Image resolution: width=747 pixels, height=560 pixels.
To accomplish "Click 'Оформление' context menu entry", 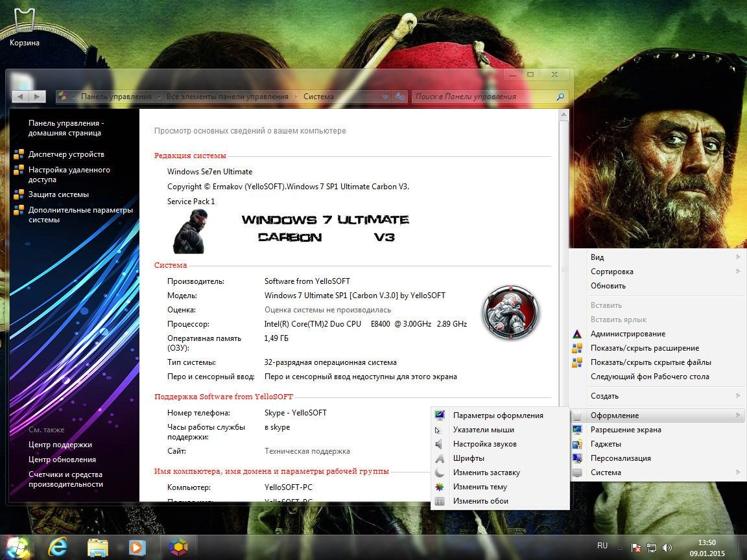I will [x=658, y=415].
